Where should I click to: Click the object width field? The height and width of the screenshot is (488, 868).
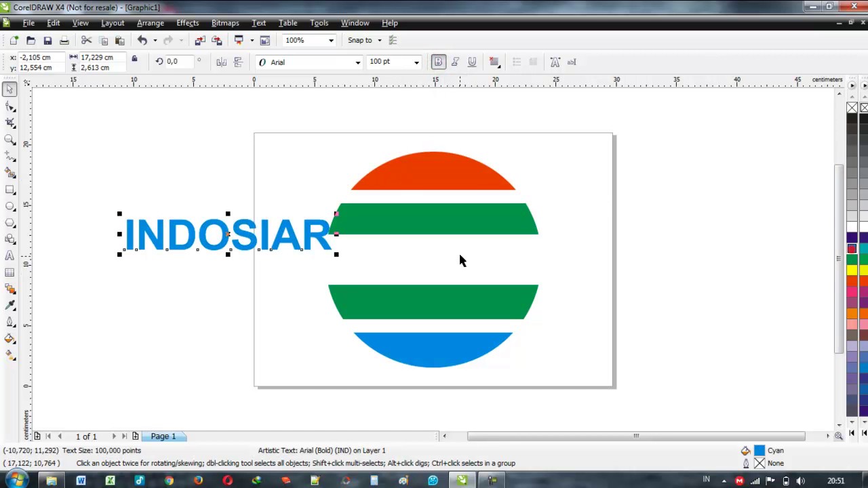tap(102, 58)
